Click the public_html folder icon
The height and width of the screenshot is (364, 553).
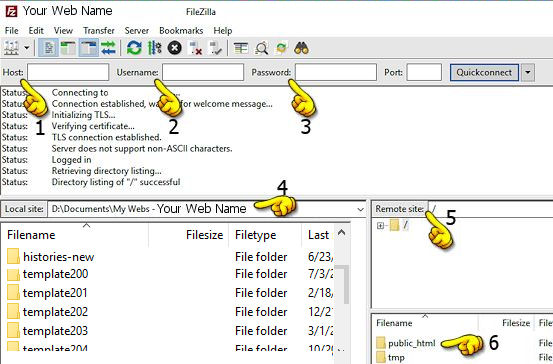(x=381, y=343)
